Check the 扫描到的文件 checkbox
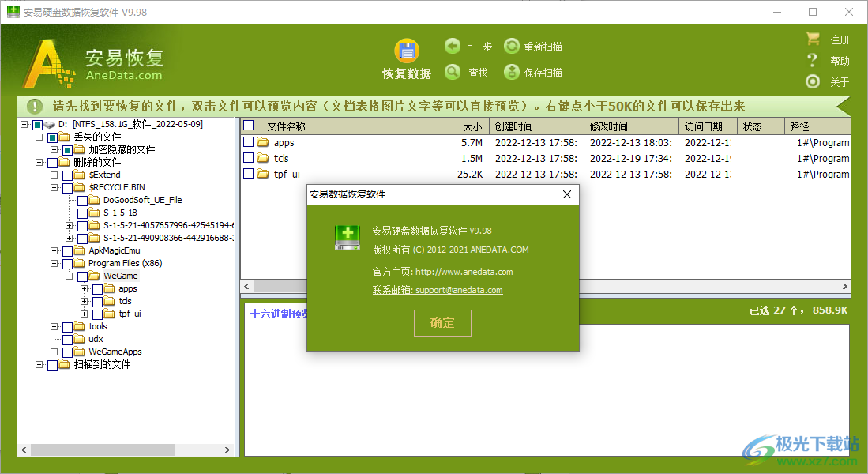 tap(53, 365)
